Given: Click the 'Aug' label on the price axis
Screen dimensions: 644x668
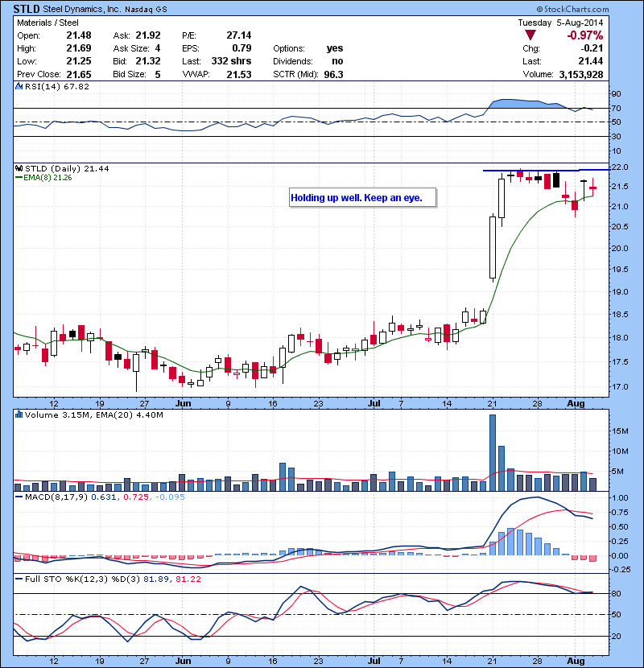Looking at the screenshot, I should [576, 403].
